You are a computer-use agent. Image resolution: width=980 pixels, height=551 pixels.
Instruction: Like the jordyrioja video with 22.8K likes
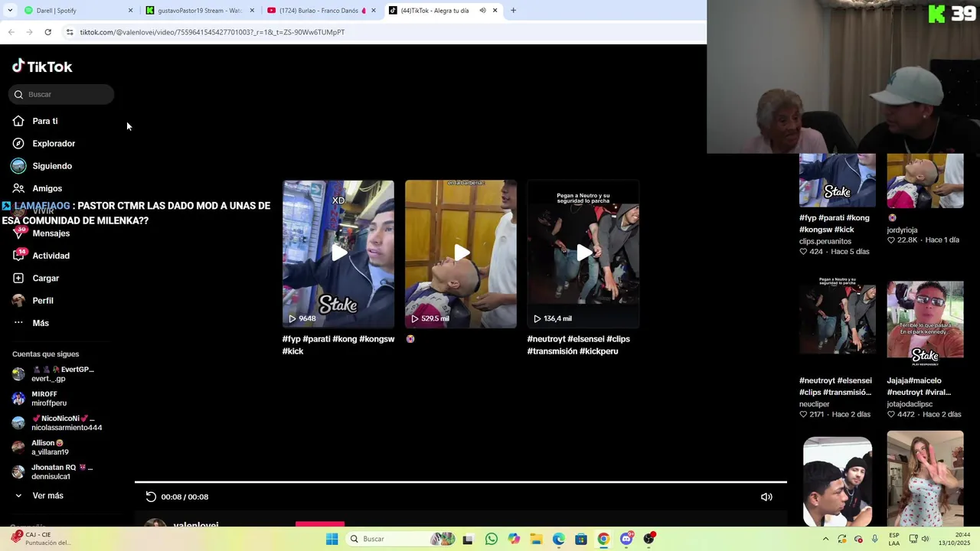point(891,240)
